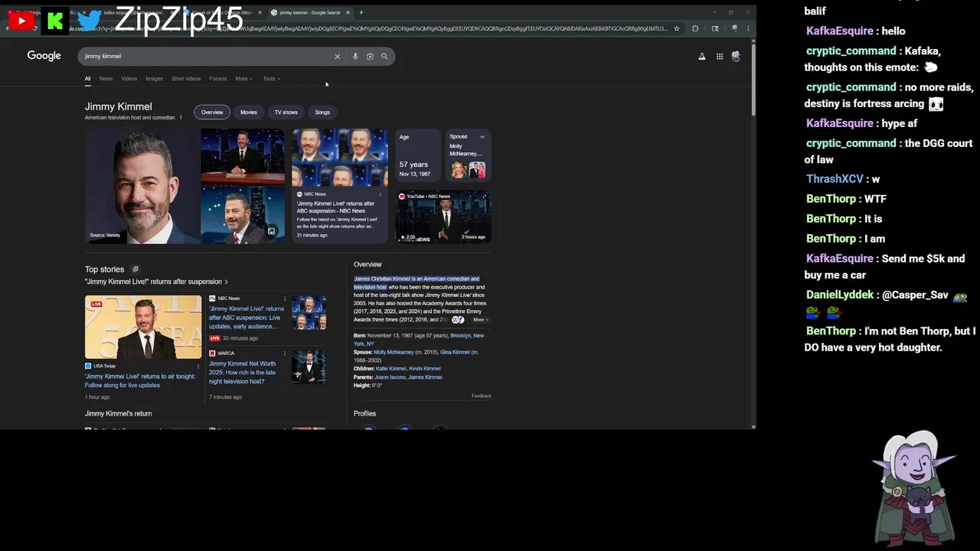Open Search Labs flask icon
Screen dimensions: 980x551
[701, 56]
